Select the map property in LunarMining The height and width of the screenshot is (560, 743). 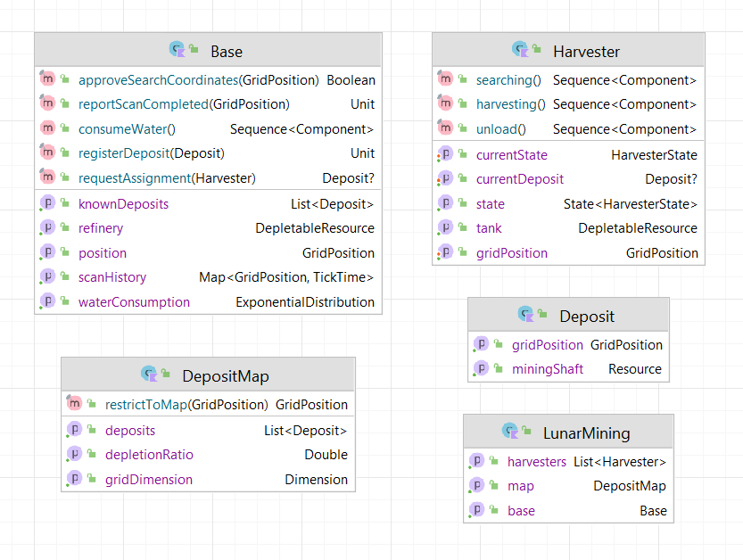pos(521,486)
